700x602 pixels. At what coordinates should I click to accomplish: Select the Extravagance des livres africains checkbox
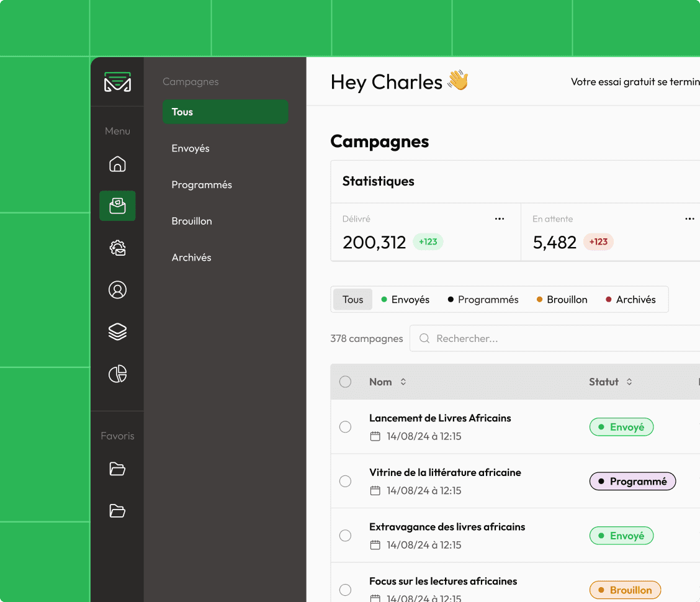(345, 536)
